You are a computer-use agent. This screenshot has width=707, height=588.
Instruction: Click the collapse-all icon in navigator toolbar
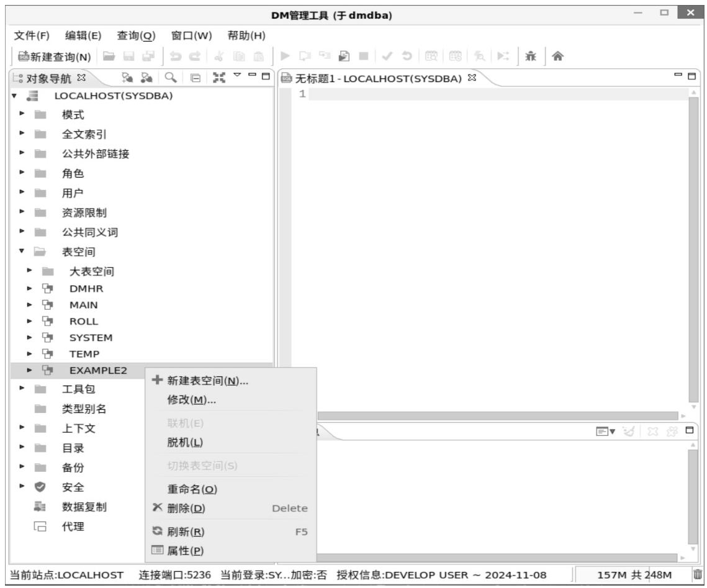pos(194,79)
